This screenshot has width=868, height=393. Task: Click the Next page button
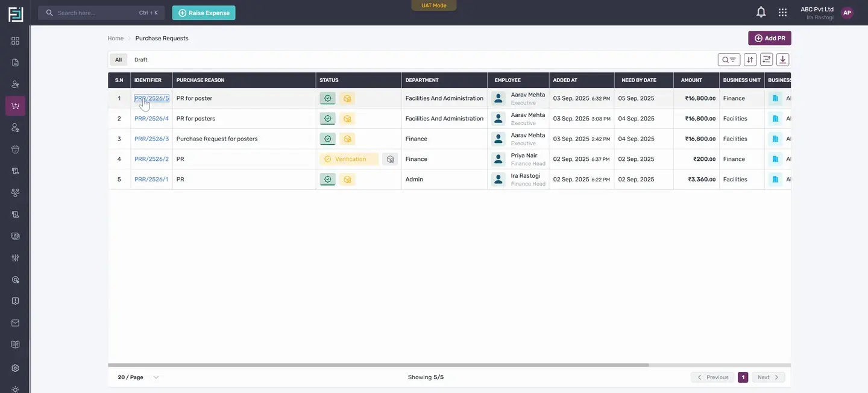[769, 377]
